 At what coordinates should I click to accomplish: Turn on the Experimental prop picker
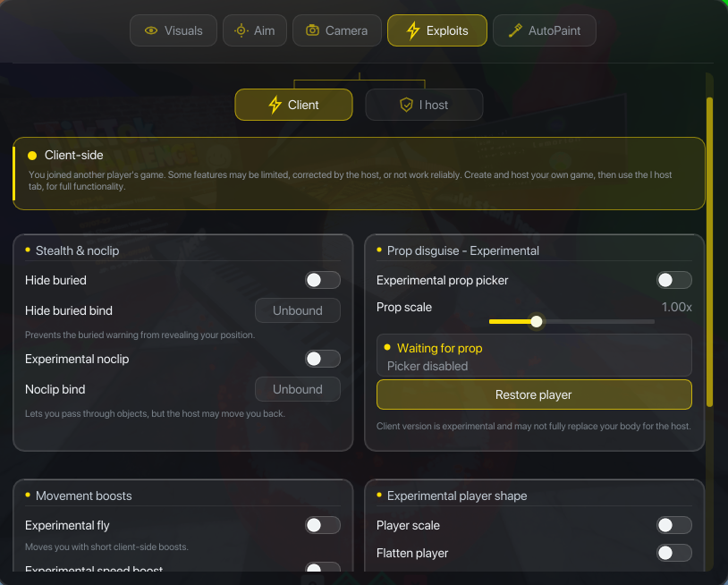tap(674, 280)
